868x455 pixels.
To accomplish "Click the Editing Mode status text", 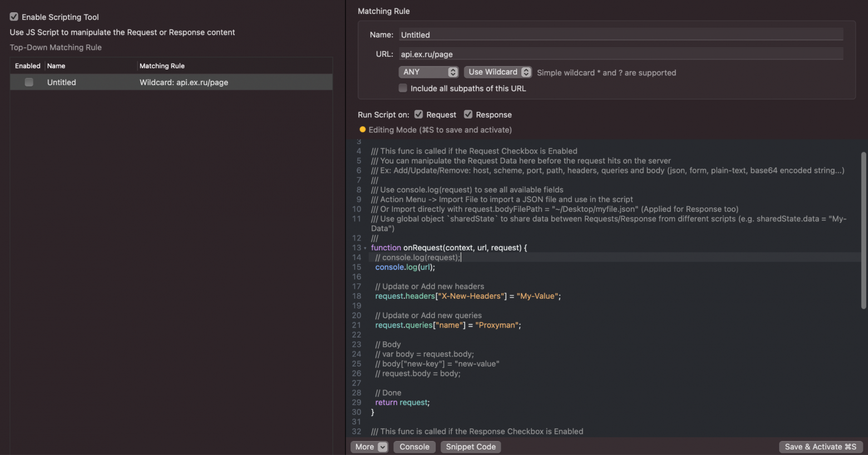I will pos(440,130).
